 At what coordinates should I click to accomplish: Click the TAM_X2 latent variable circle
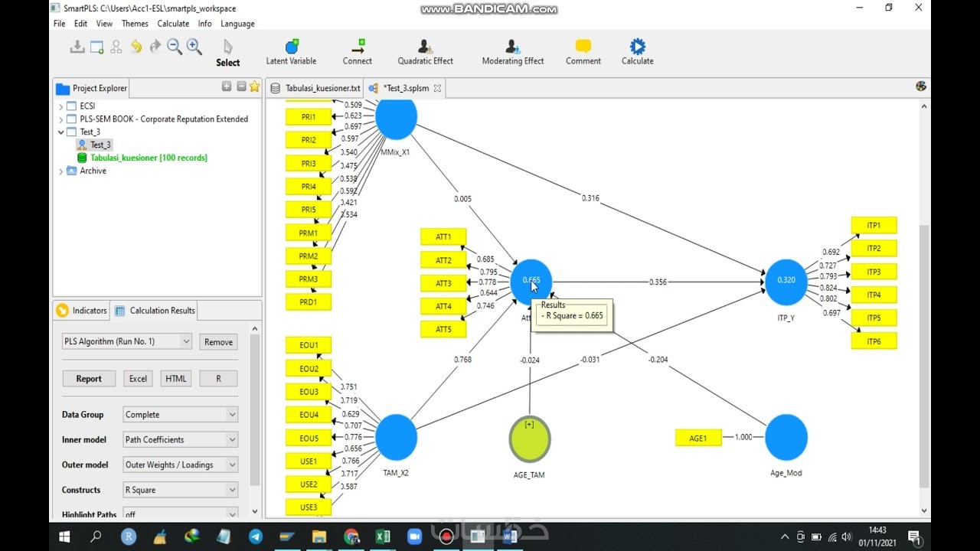pos(396,437)
